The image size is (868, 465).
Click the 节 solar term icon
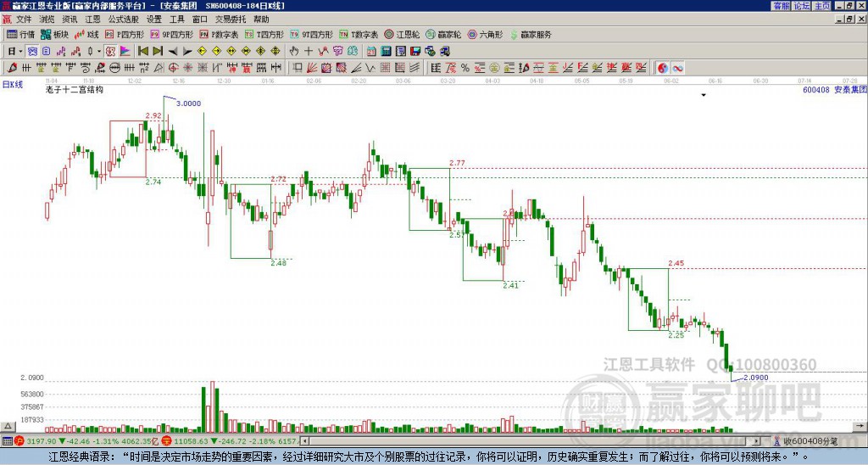pyautogui.click(x=337, y=51)
